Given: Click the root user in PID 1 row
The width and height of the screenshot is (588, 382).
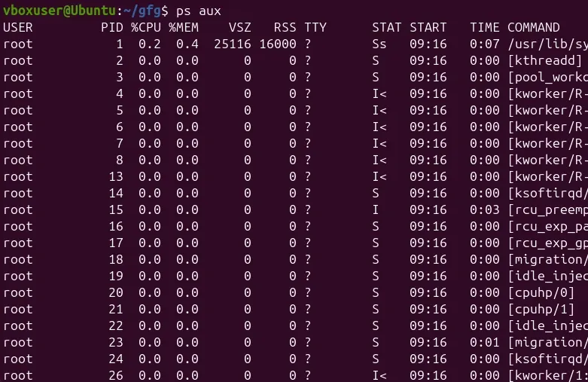Looking at the screenshot, I should click(x=17, y=44).
